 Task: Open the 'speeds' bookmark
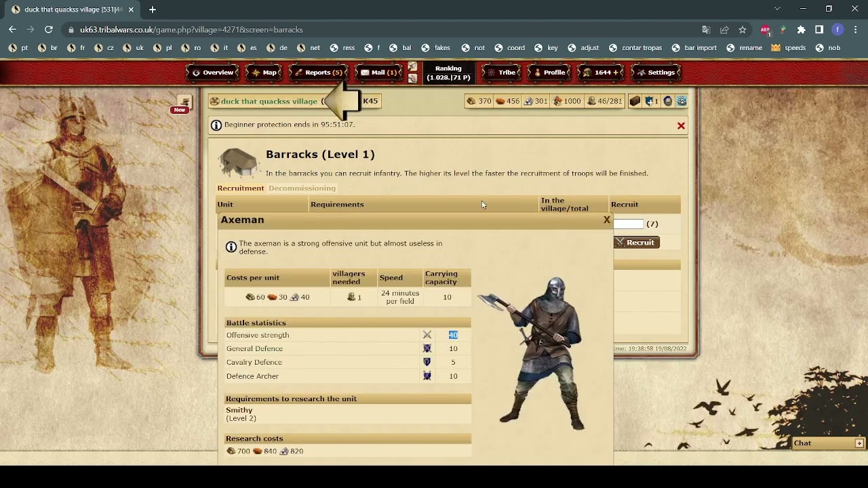click(789, 48)
